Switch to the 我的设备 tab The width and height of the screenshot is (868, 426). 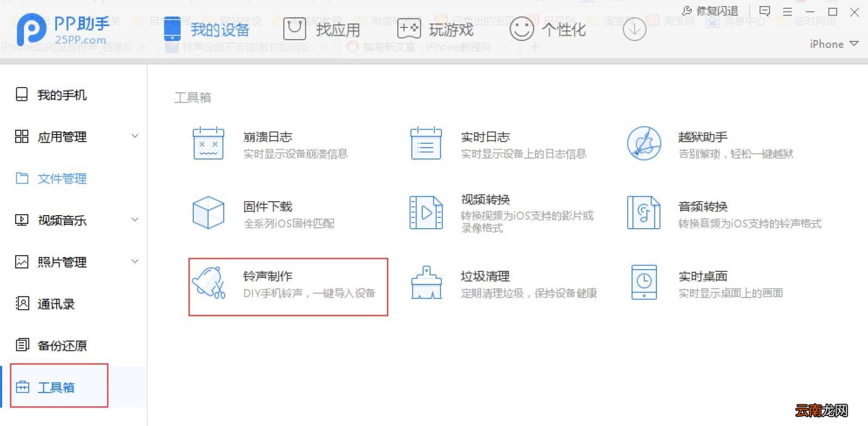(207, 29)
